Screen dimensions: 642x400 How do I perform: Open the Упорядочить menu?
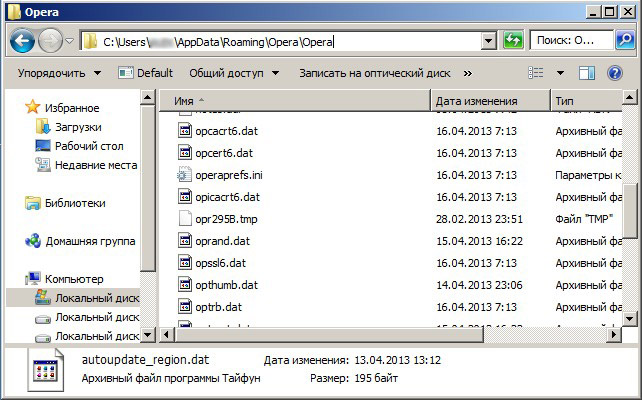click(59, 73)
